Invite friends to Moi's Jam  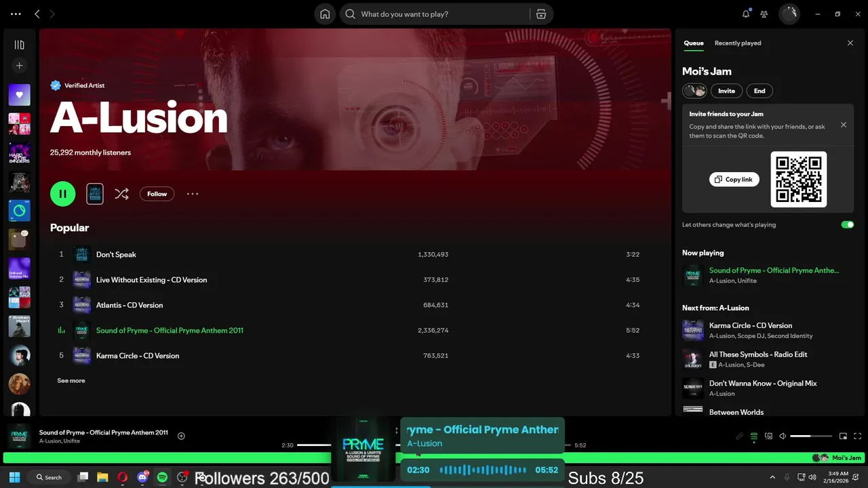pyautogui.click(x=726, y=91)
